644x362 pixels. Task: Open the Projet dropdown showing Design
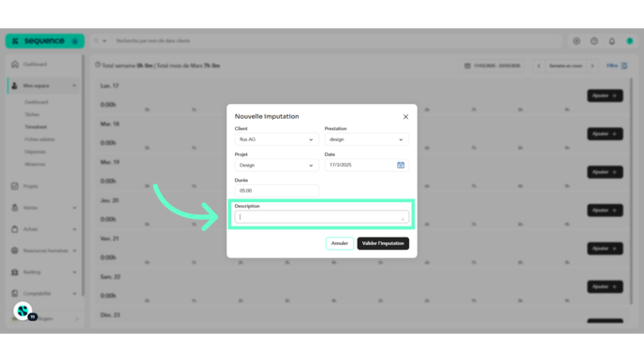click(276, 165)
